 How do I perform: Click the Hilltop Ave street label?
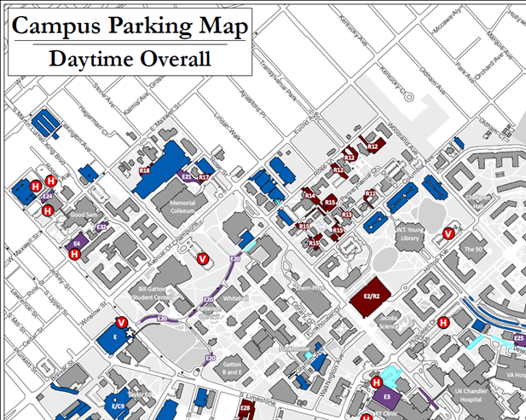[x=436, y=261]
